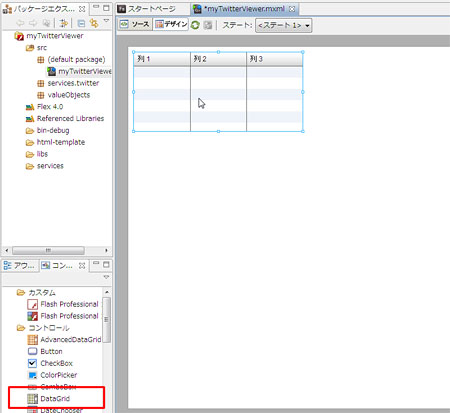The width and height of the screenshot is (450, 413).
Task: Select the src folder
Action: pyautogui.click(x=37, y=48)
